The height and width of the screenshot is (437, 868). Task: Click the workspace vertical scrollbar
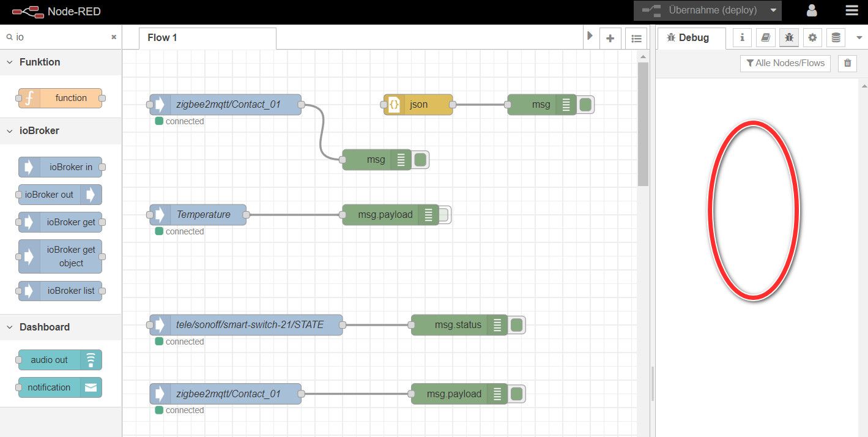pos(643,124)
